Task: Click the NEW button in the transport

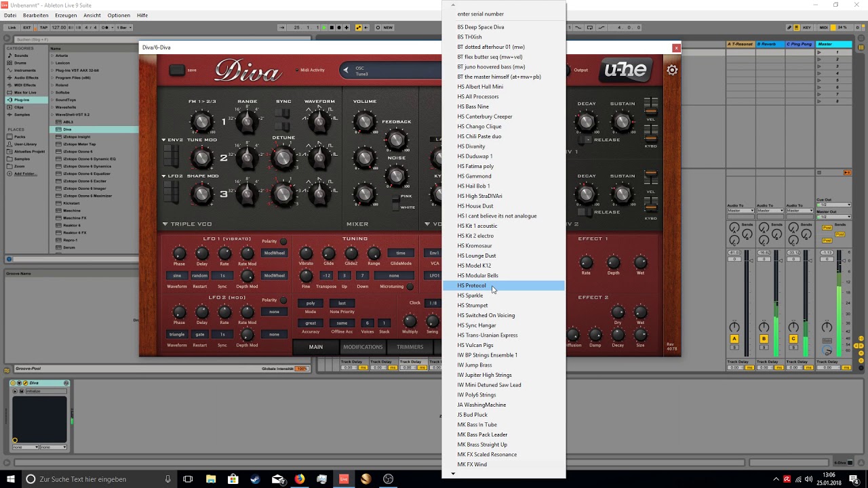Action: pyautogui.click(x=388, y=27)
